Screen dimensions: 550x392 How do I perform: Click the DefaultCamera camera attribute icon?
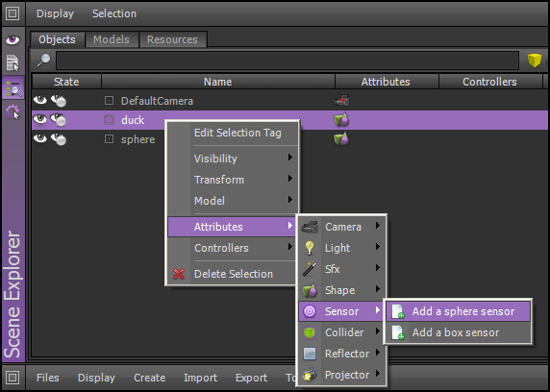(341, 101)
